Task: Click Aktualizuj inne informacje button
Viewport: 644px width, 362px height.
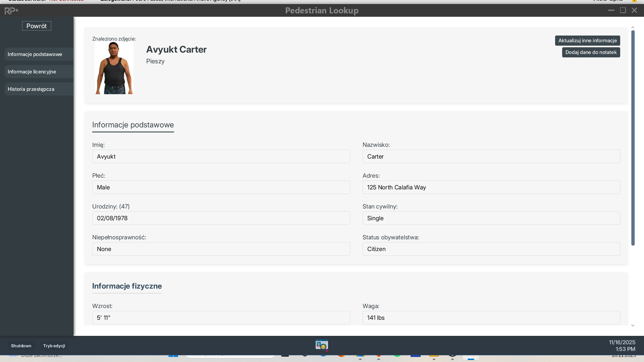Action: tap(587, 41)
